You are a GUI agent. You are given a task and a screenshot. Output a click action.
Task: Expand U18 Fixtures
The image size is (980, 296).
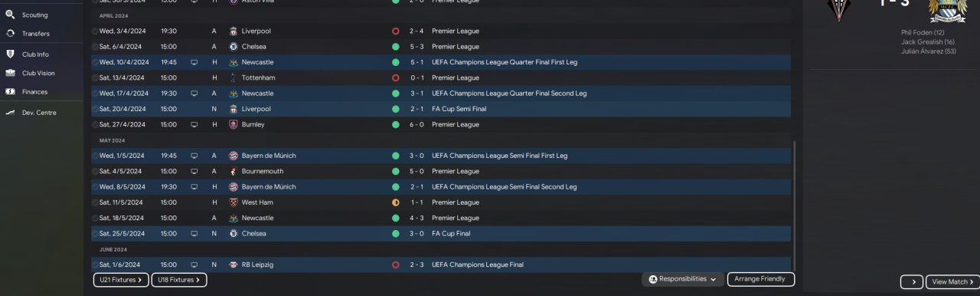pos(179,280)
